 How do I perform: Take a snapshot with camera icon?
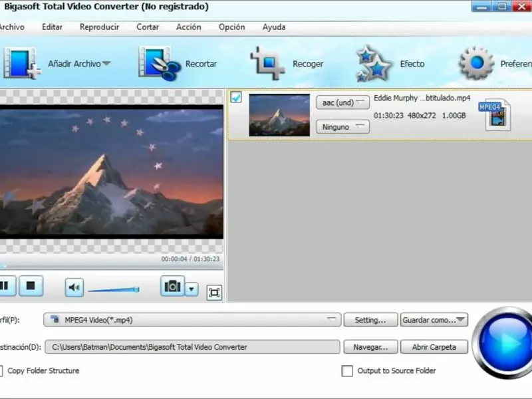tap(172, 286)
